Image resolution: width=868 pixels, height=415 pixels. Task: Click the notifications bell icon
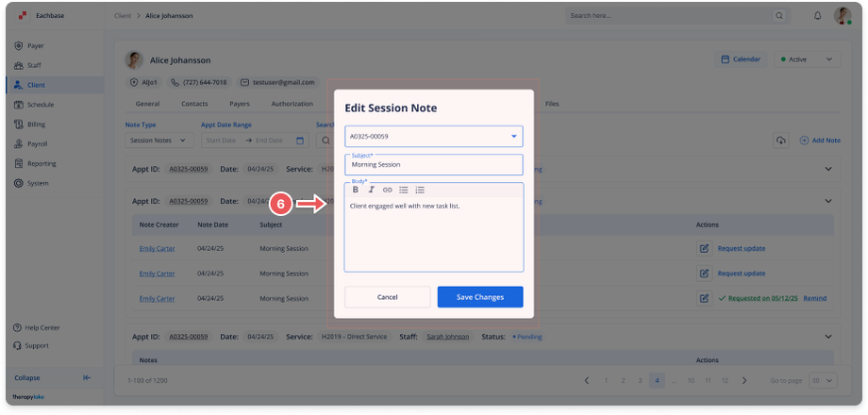[817, 16]
